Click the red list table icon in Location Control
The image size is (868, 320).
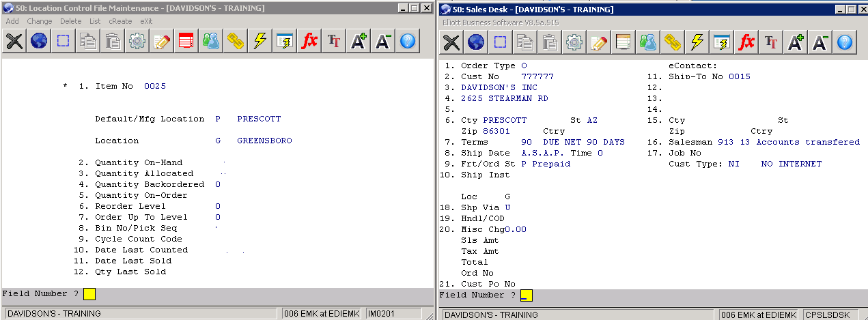pyautogui.click(x=186, y=41)
